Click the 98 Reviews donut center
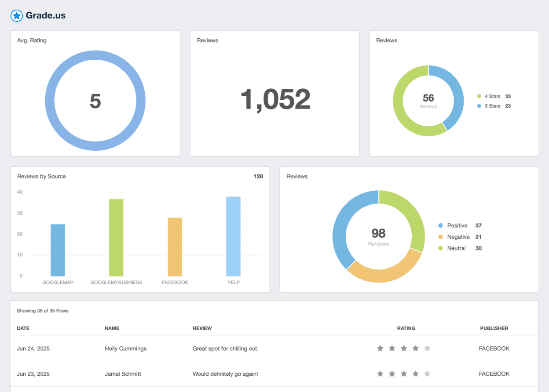Screen dimensions: 549x392 point(379,236)
